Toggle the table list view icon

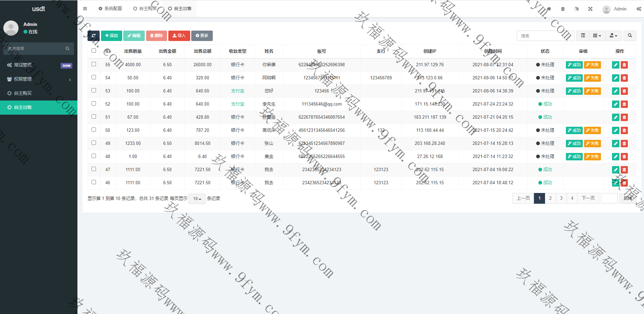583,36
